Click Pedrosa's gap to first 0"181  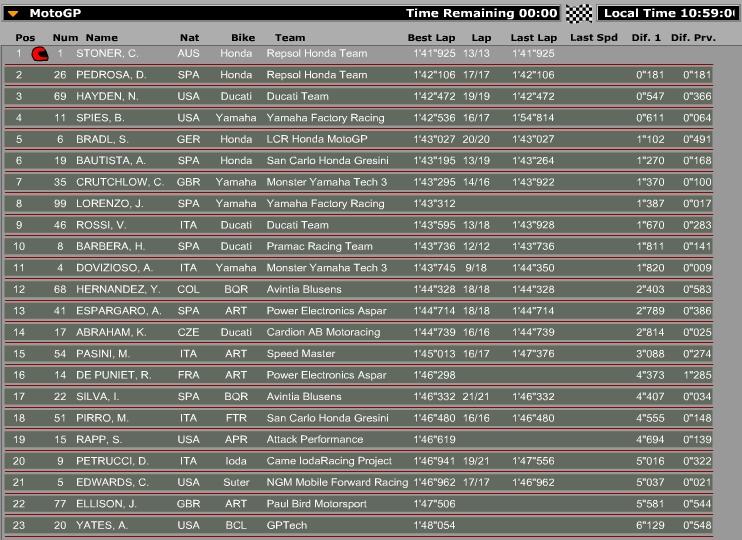(x=650, y=75)
